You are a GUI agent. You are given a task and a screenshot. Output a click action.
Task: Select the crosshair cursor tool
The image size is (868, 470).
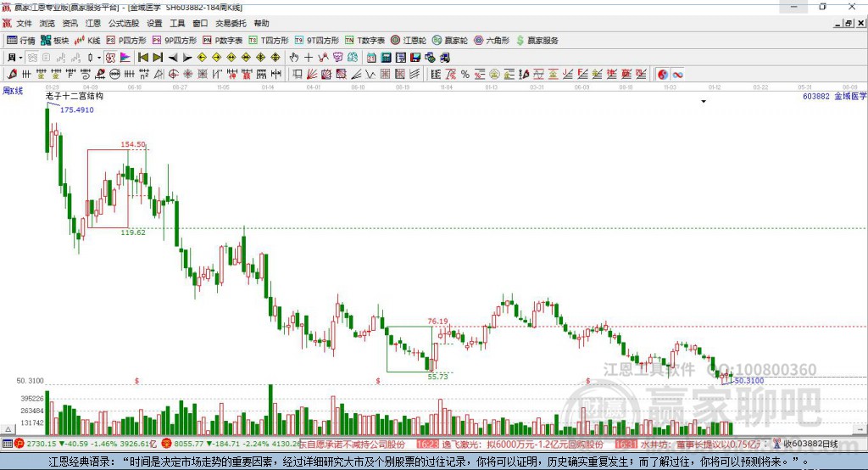coord(309,58)
